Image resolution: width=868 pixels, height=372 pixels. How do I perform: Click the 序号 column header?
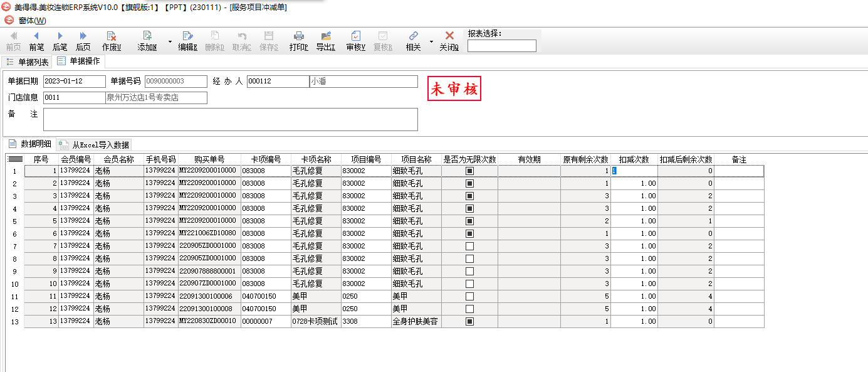[x=41, y=159]
